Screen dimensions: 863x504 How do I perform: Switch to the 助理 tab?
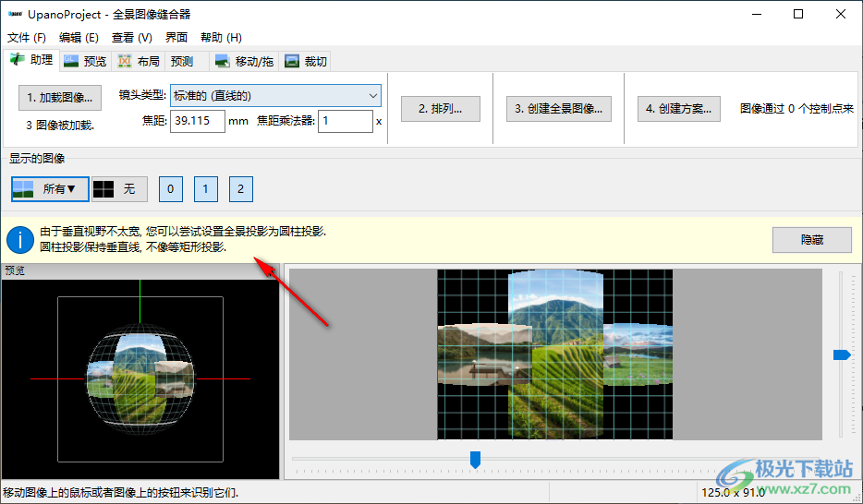[x=32, y=59]
